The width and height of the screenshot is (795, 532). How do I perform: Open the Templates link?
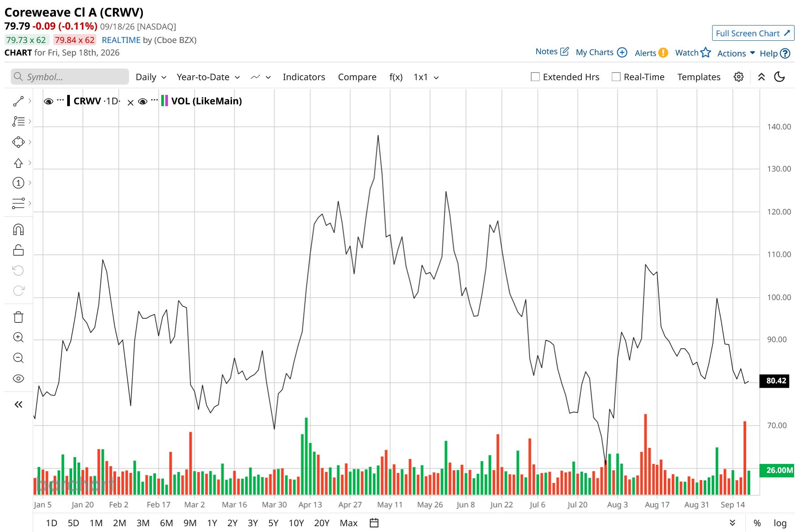coord(699,77)
